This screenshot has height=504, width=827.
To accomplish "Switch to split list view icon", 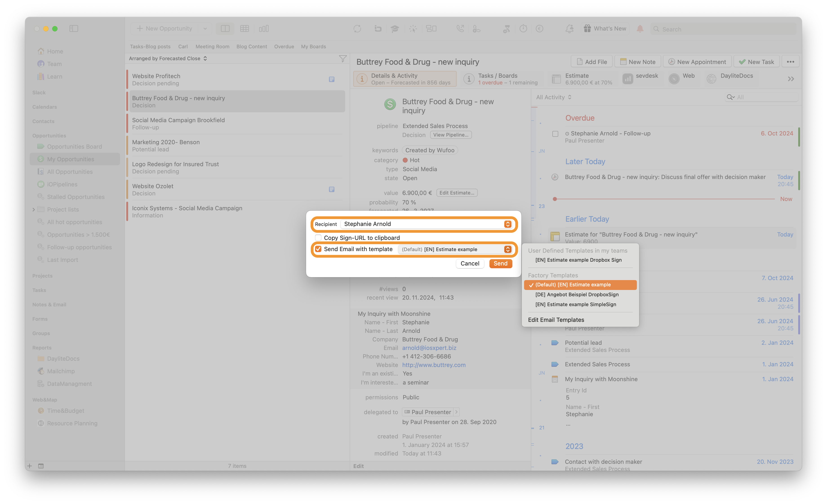I will (x=225, y=29).
